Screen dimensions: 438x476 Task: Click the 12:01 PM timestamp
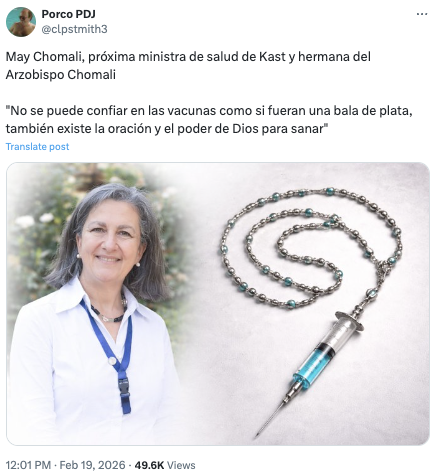coord(28,465)
